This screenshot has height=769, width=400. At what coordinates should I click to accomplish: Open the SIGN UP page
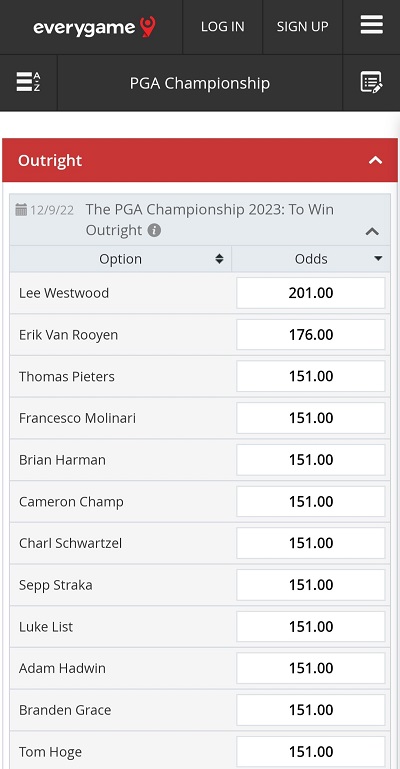click(302, 26)
